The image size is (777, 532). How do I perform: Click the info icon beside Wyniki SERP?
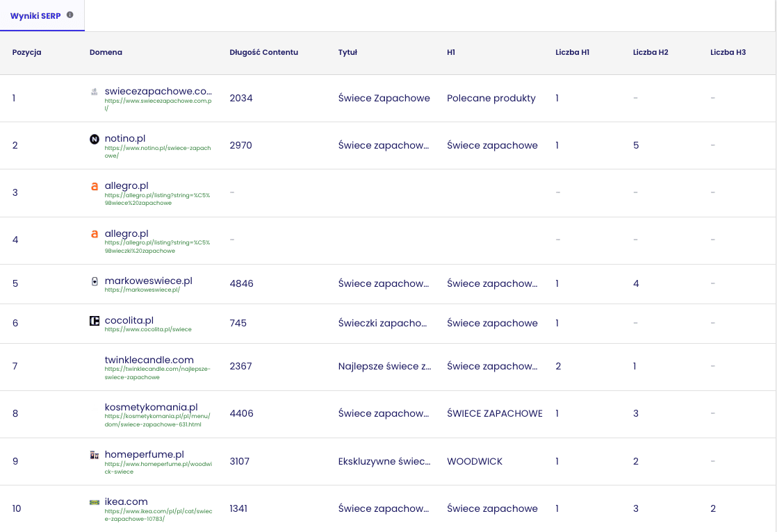(70, 15)
